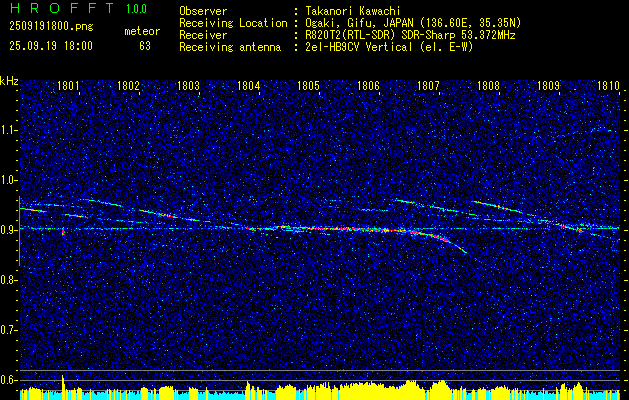Select the filename 2509191800.png
Viewport: 629px width, 400px height.
click(51, 27)
